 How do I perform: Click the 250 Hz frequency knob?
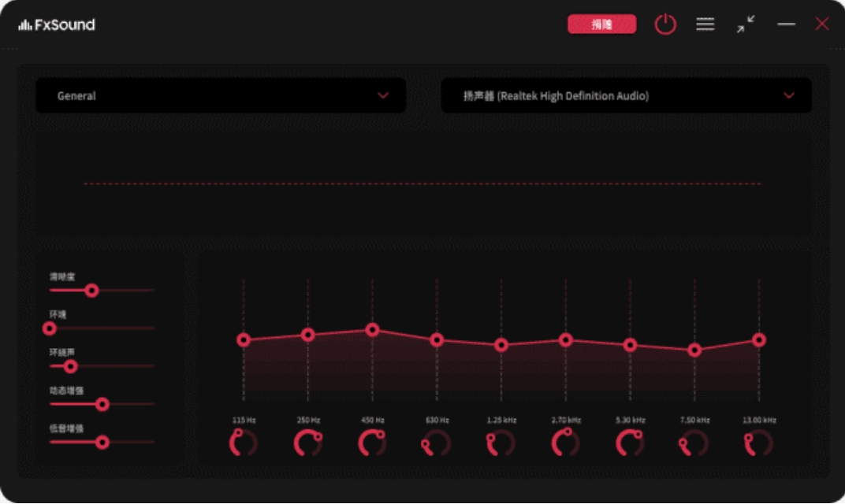coord(308,443)
